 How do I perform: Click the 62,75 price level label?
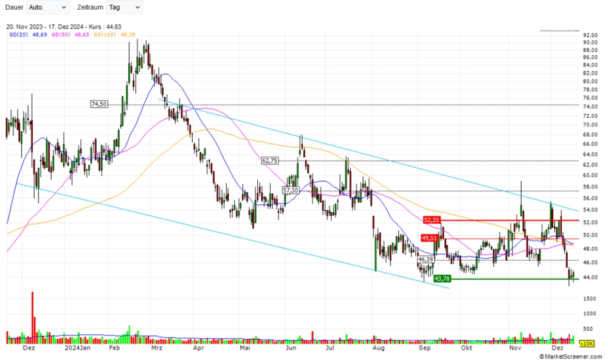coord(269,160)
